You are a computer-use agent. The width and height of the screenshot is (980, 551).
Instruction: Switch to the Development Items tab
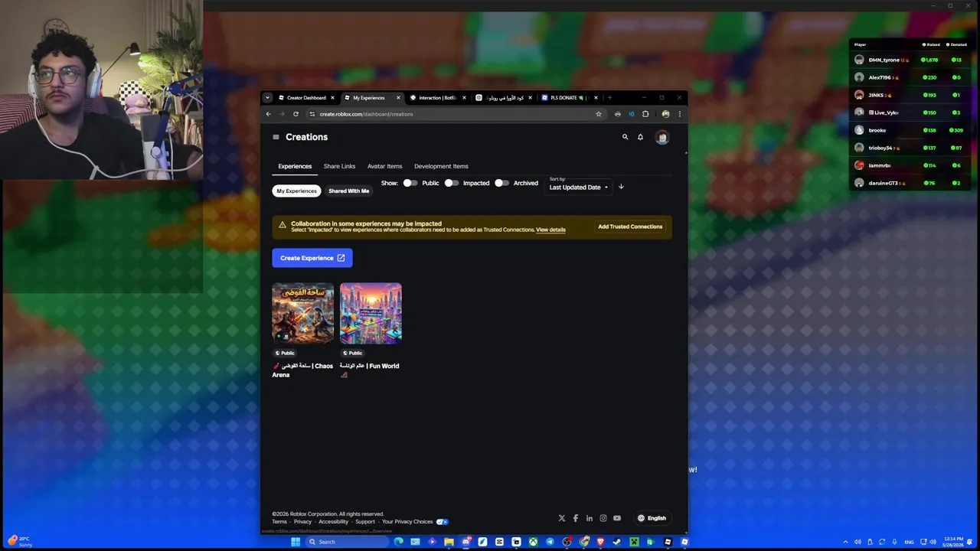441,166
